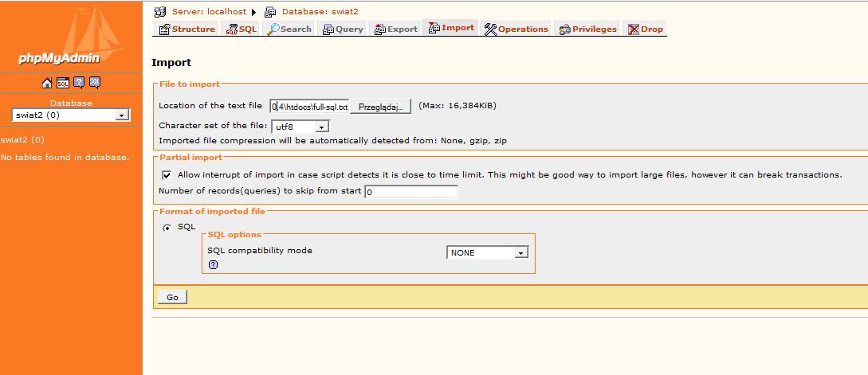Click swiat2 (0) link in sidebar

22,139
